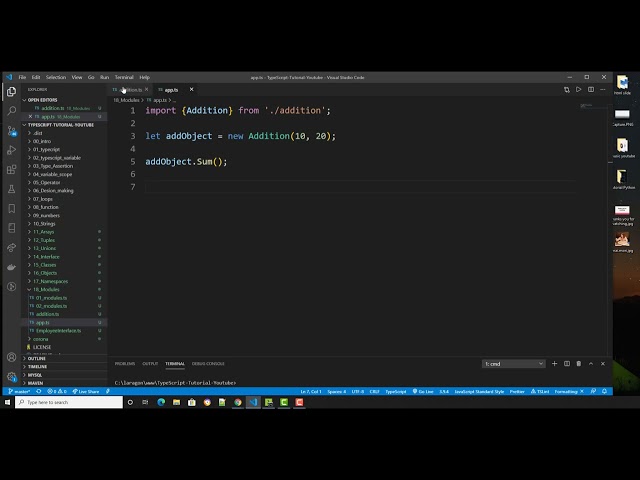Expand the 00_intro folder
This screenshot has height=480, width=640.
click(42, 141)
